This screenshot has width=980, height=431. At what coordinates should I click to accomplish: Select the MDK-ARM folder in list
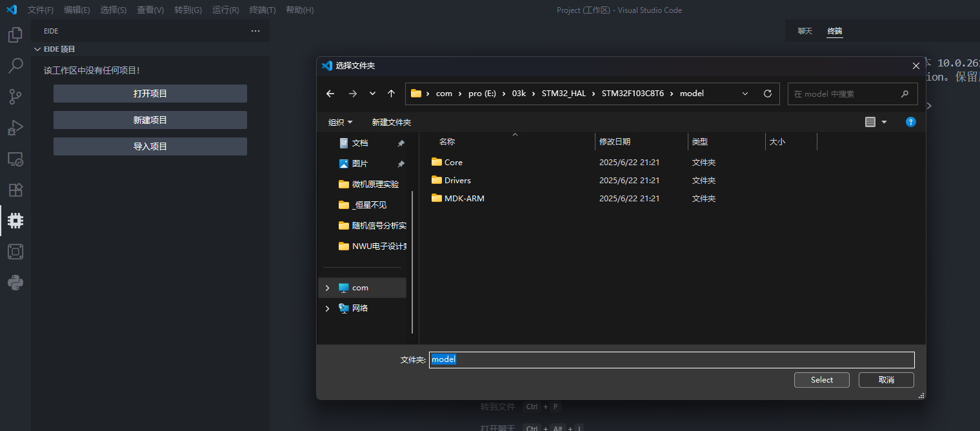464,199
